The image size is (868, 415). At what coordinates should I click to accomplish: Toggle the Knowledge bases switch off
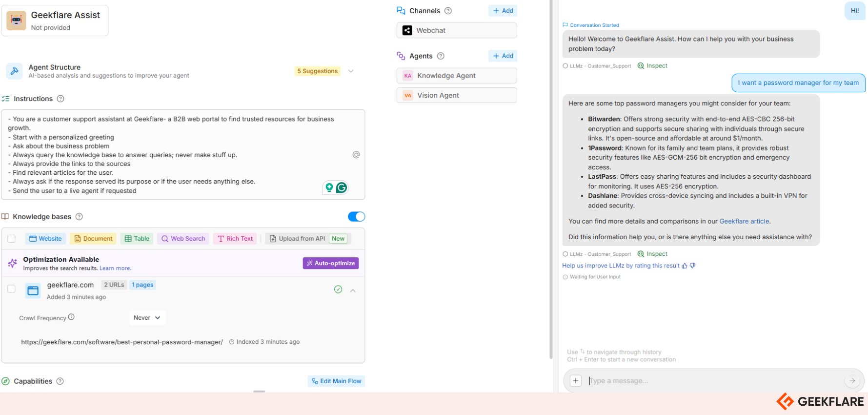coord(356,217)
